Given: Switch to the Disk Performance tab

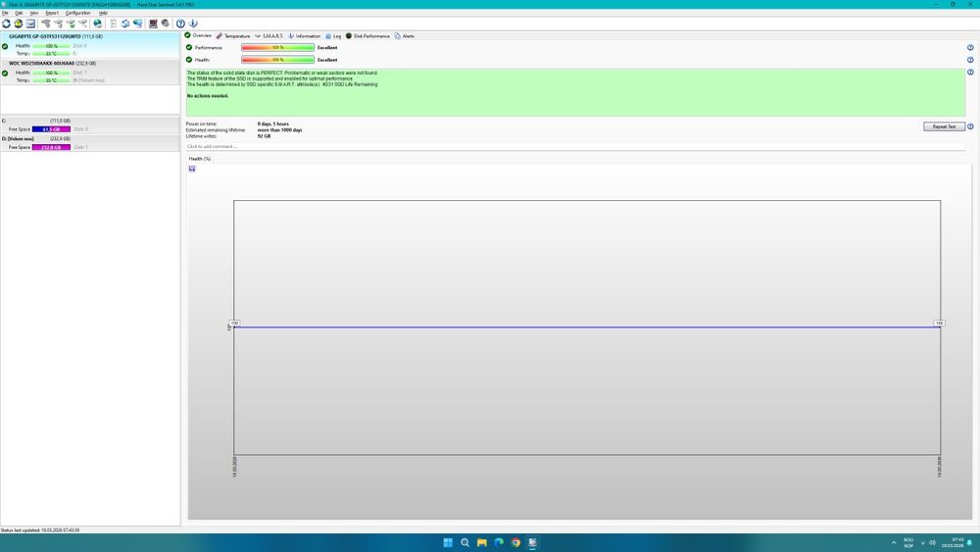Looking at the screenshot, I should tap(368, 36).
